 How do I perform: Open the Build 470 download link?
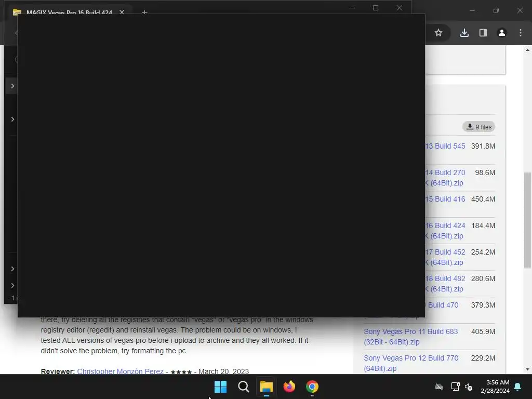pyautogui.click(x=443, y=305)
